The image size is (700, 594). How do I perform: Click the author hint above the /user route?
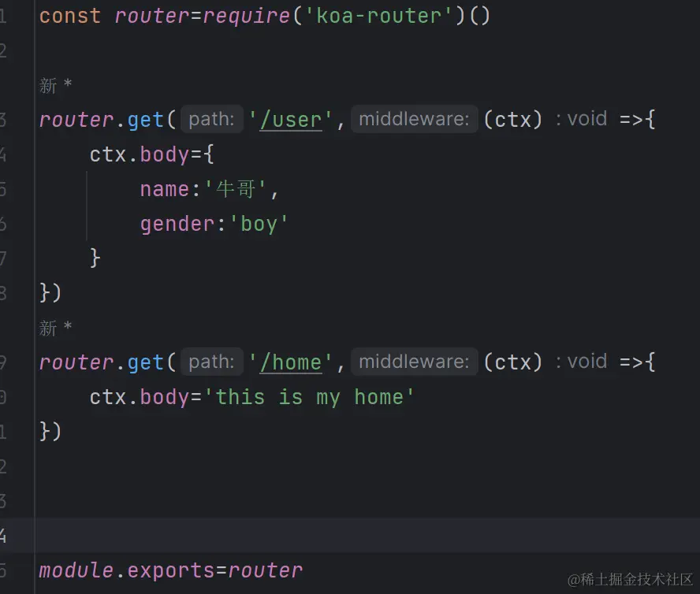click(55, 85)
